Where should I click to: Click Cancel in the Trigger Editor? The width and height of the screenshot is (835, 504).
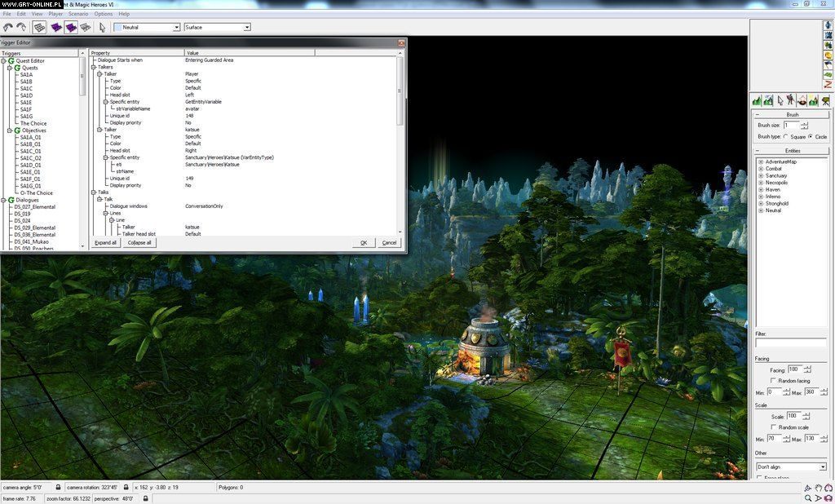[389, 243]
